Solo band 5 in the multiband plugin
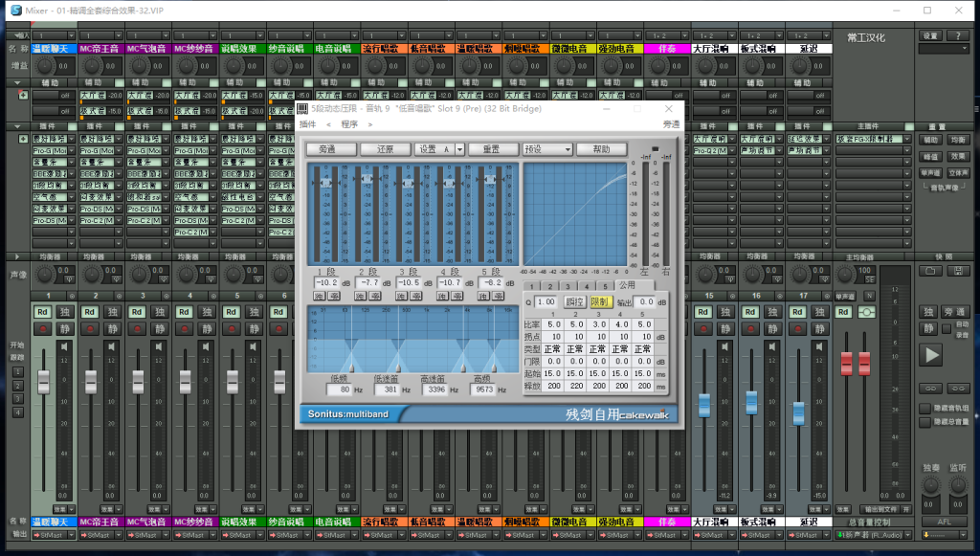 [483, 296]
